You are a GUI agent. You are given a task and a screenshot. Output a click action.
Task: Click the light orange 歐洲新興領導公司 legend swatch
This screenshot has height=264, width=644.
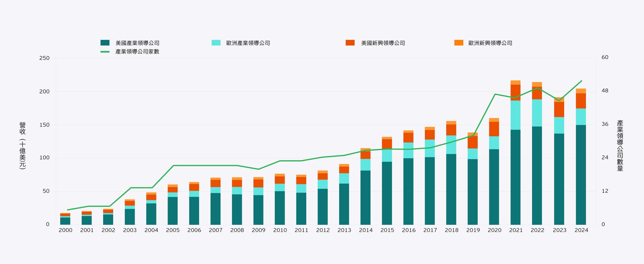point(459,43)
